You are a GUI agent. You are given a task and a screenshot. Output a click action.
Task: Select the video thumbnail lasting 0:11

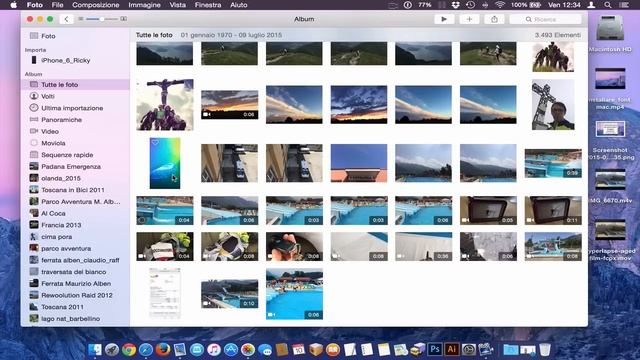553,211
